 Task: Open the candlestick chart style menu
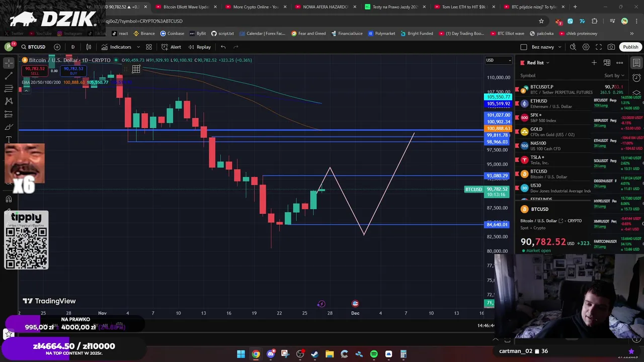click(x=89, y=47)
